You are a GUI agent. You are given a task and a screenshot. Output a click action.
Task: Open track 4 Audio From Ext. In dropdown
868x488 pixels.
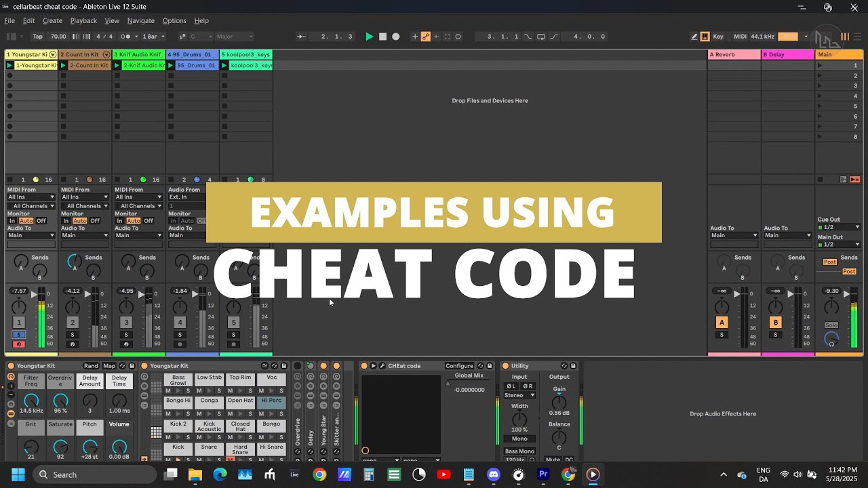(186, 197)
